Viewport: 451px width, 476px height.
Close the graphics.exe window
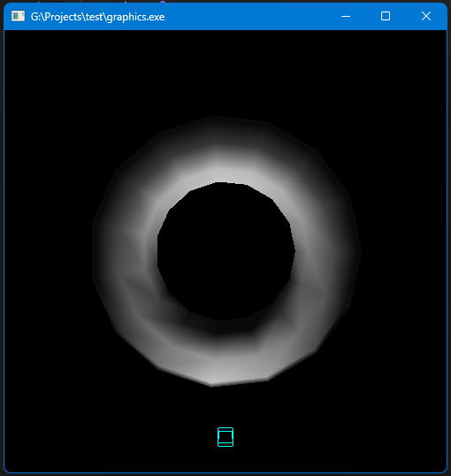pos(426,16)
